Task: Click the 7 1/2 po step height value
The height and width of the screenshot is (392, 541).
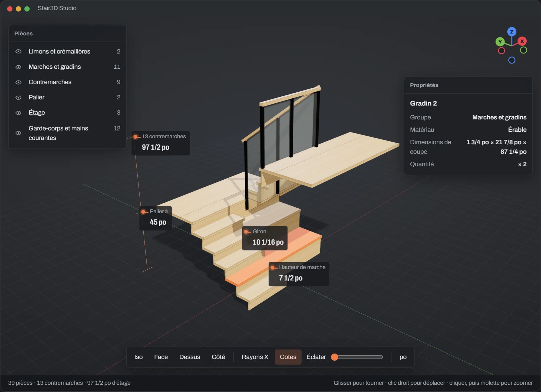Action: point(291,278)
